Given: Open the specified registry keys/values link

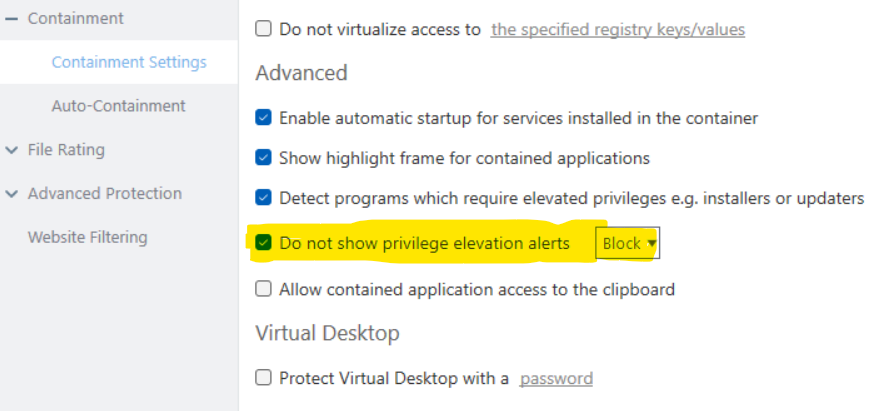Looking at the screenshot, I should click(x=618, y=30).
